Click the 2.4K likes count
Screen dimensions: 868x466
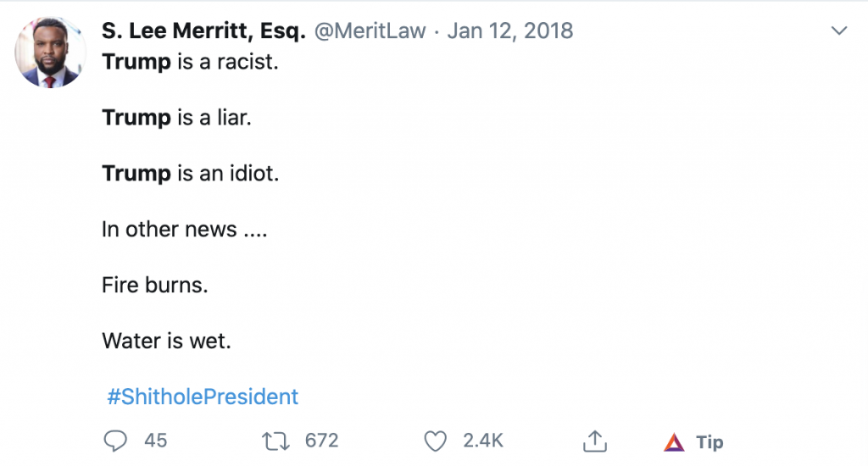[483, 441]
